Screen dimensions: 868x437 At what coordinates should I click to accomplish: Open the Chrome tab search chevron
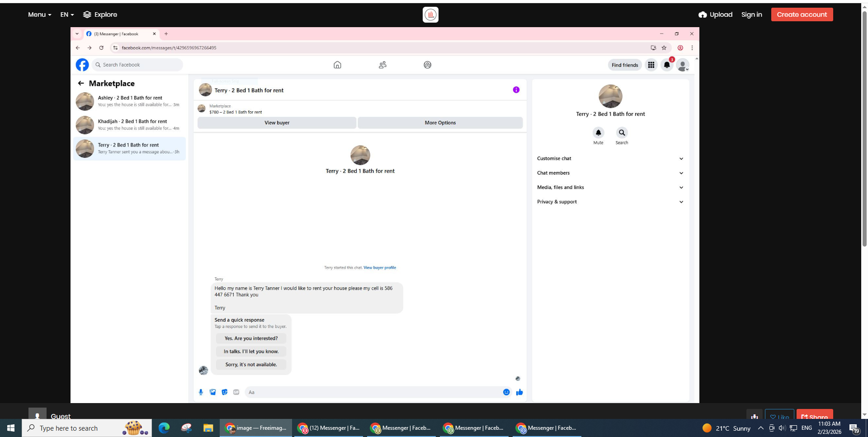pos(77,34)
